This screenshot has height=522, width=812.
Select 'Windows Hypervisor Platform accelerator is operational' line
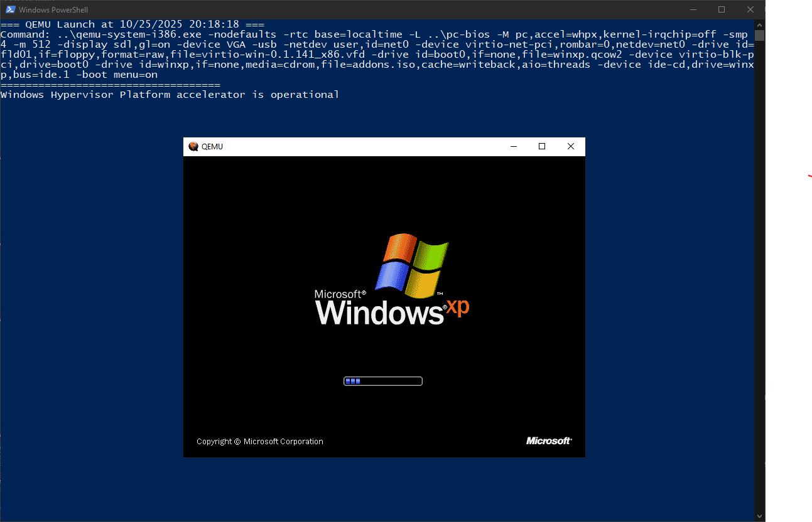tap(170, 95)
